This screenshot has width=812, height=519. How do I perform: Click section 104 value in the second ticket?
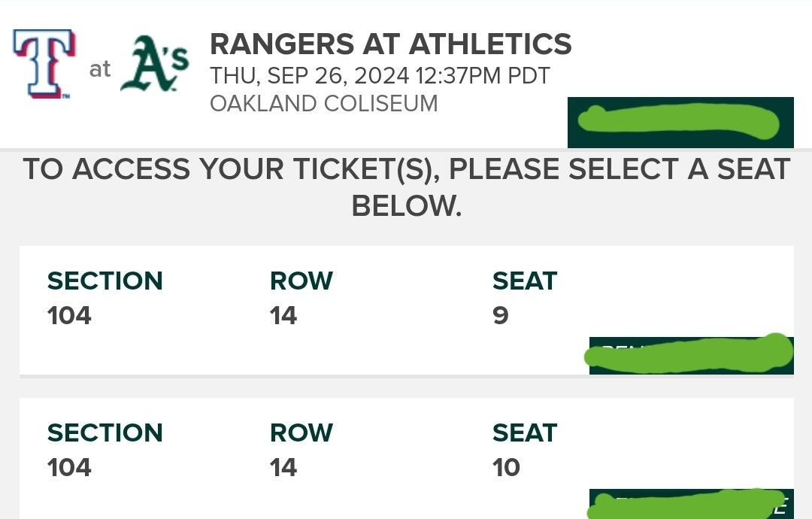coord(69,467)
